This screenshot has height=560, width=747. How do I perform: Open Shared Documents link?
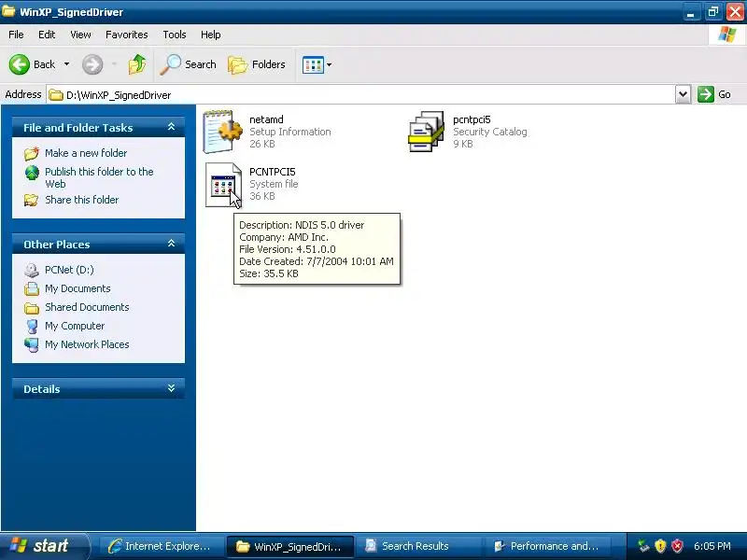pos(87,307)
